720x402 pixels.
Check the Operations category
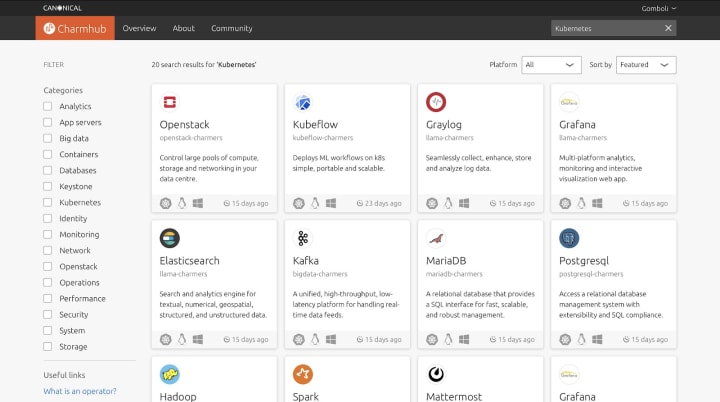coord(47,283)
